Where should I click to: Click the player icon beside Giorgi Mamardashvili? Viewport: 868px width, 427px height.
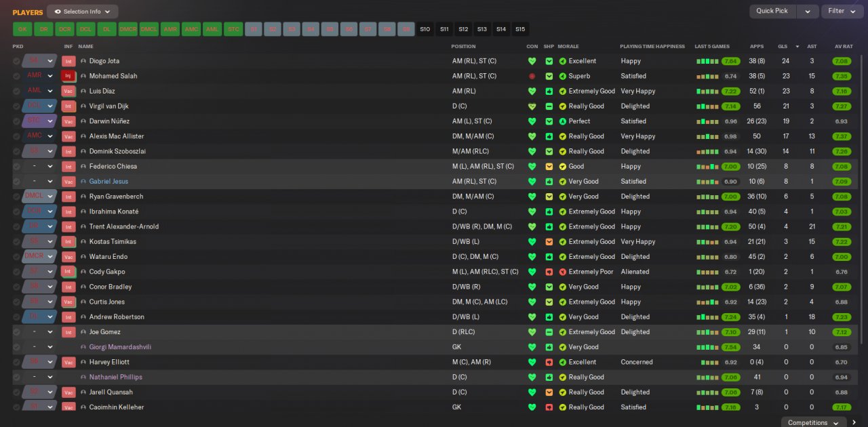click(x=83, y=347)
